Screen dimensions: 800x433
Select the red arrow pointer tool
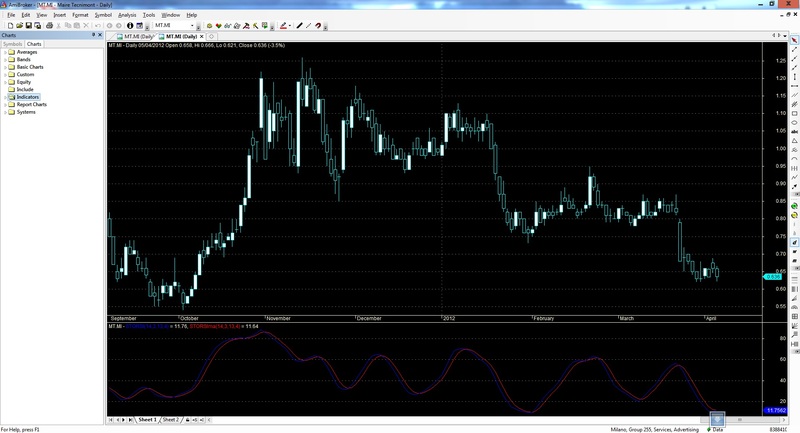coord(794,40)
